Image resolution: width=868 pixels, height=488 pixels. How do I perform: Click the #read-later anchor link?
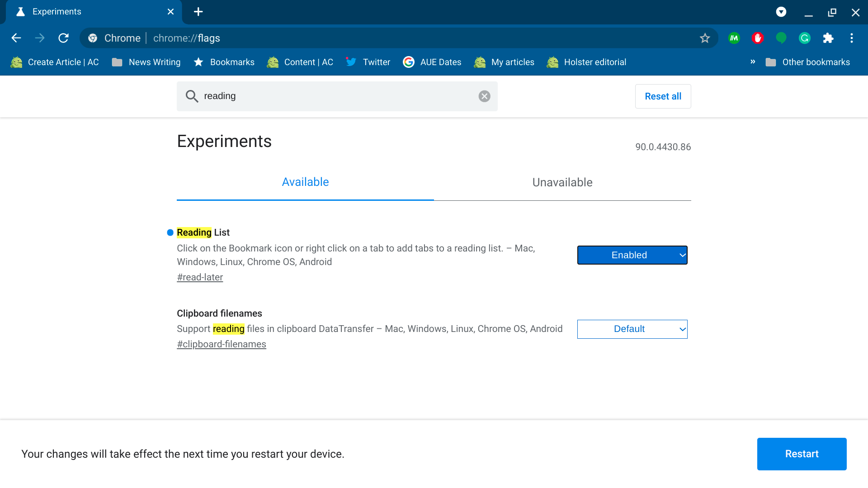pos(200,277)
